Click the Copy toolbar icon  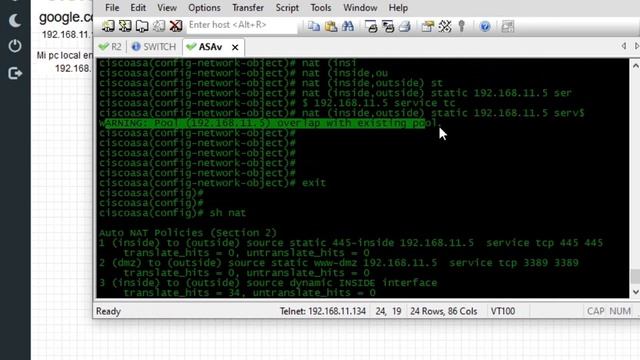[x=313, y=26]
